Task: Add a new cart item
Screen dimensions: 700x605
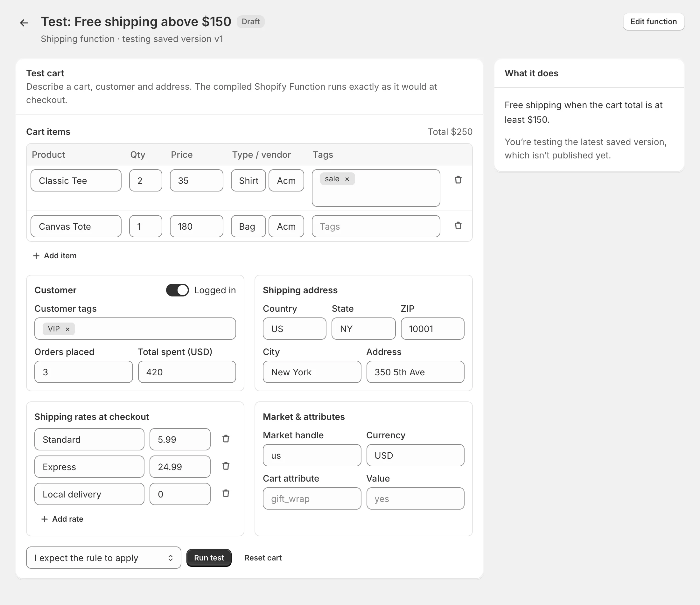Action: [x=55, y=256]
